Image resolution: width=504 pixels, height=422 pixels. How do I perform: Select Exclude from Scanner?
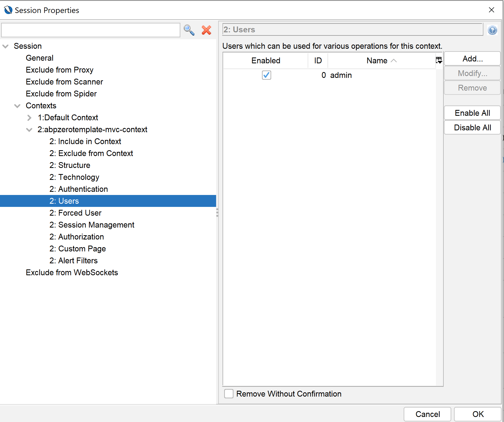[x=64, y=82]
